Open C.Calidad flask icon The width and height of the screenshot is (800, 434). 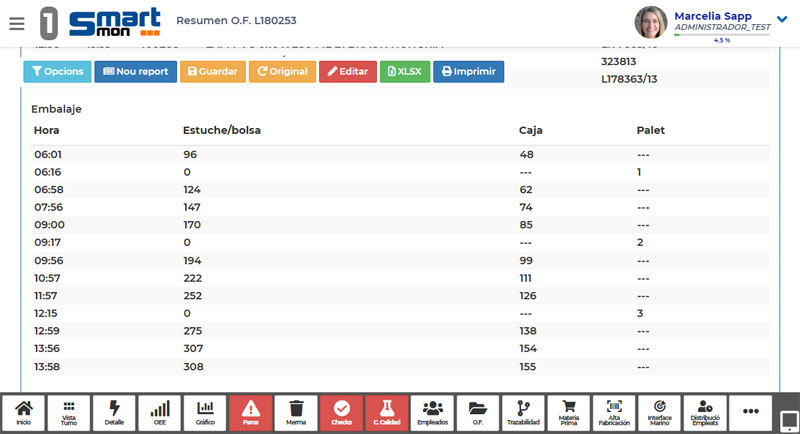click(387, 413)
